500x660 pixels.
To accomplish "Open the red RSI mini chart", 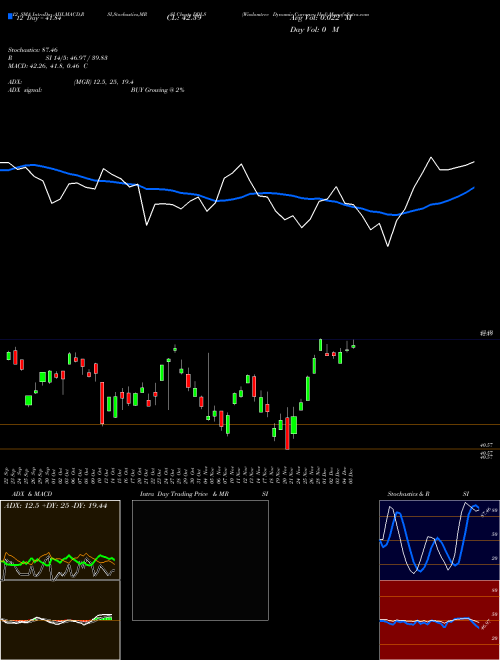I will pos(439,620).
